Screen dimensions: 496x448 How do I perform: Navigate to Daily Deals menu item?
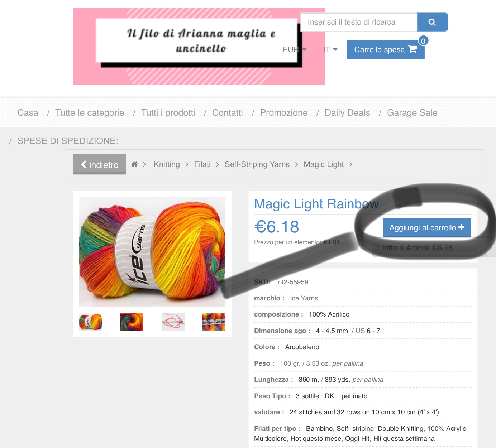(347, 113)
